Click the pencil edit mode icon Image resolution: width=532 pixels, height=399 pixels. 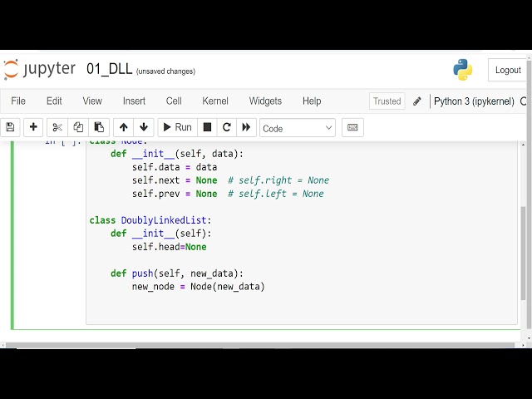[417, 101]
